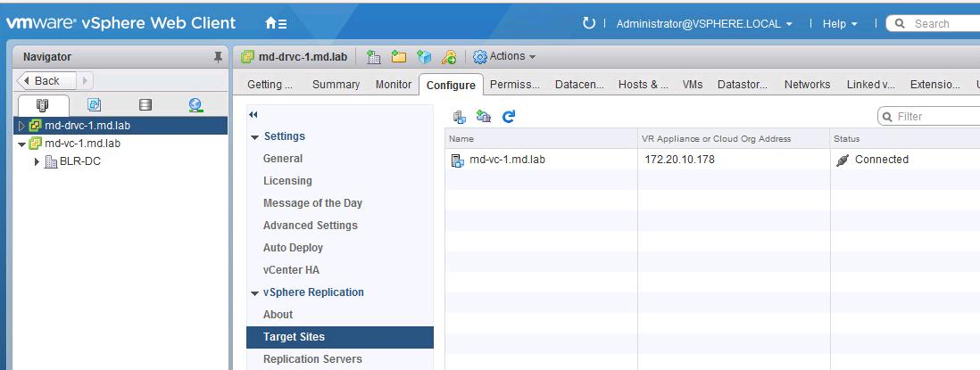Click the Connected status plug icon
Image resolution: width=980 pixels, height=370 pixels.
tap(843, 160)
